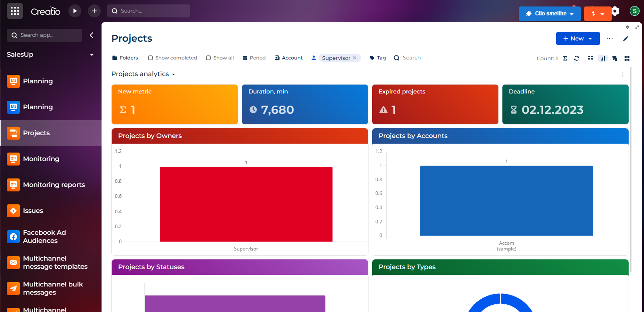Open the Folders filter
The width and height of the screenshot is (644, 312).
(x=125, y=58)
